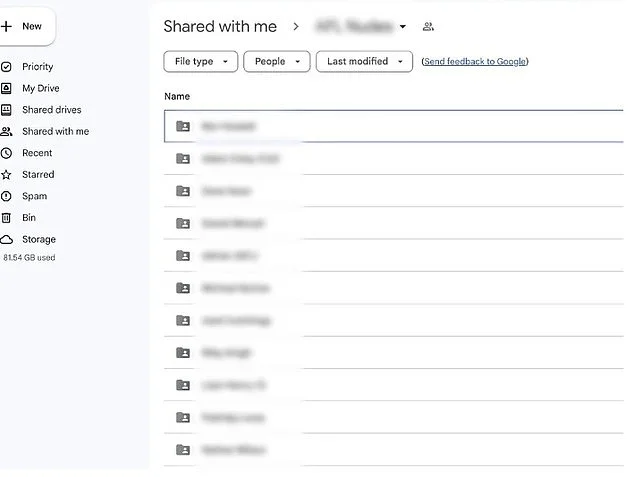
Task: Show Starred items
Action: coord(38,174)
